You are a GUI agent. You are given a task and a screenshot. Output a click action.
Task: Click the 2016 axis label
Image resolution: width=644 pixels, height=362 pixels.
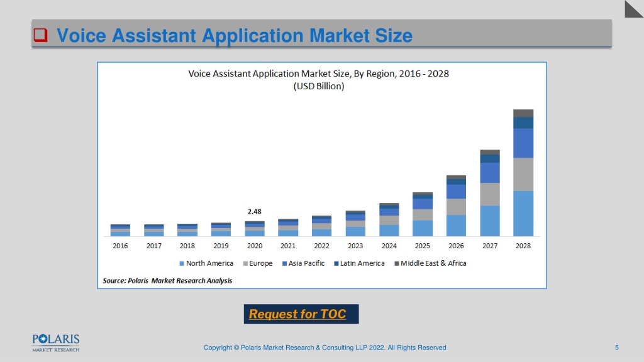[x=120, y=246]
